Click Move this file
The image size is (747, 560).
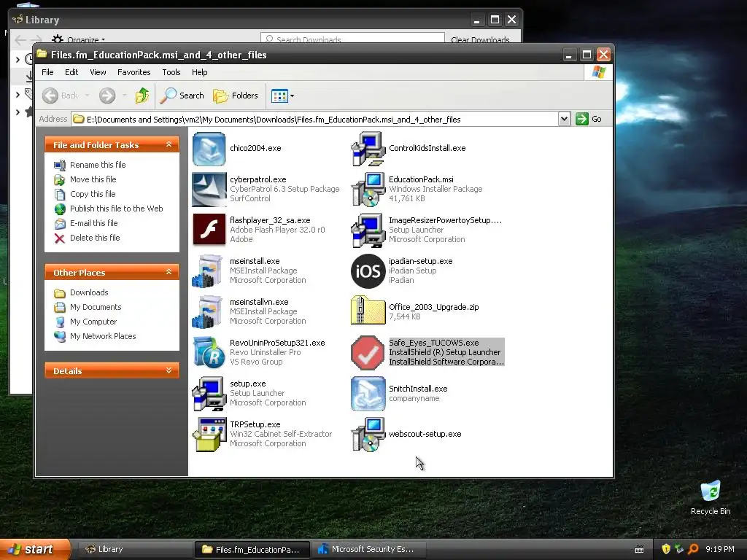[93, 179]
